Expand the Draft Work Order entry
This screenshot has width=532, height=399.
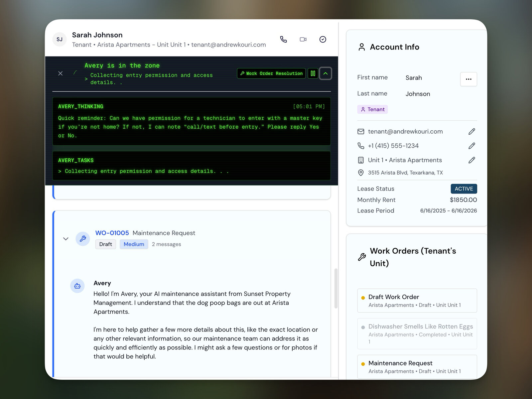coord(417,300)
